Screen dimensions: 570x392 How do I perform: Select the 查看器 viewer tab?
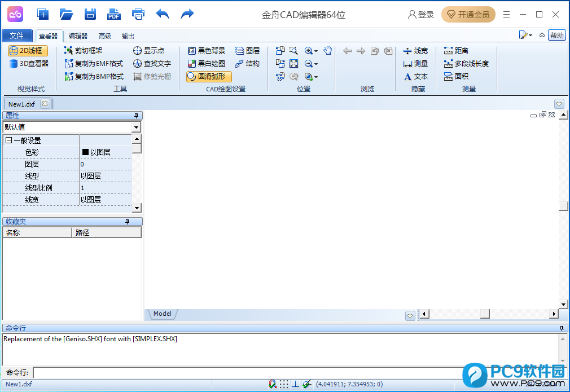49,36
